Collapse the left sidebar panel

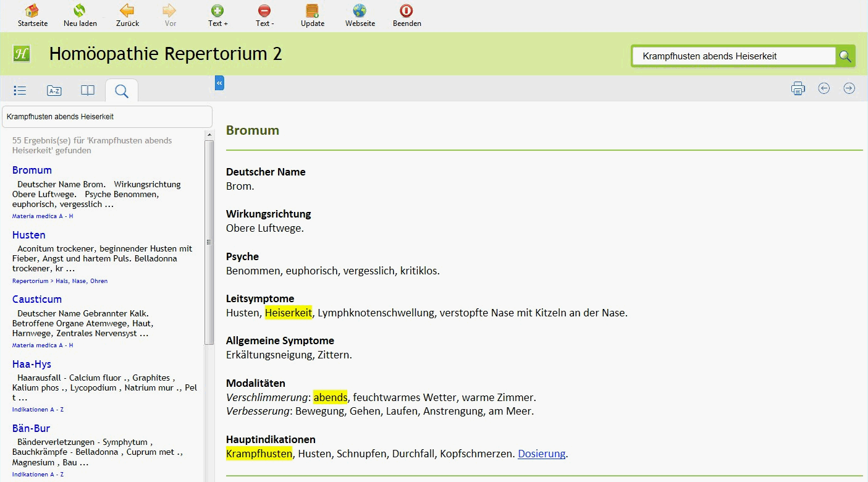(219, 82)
